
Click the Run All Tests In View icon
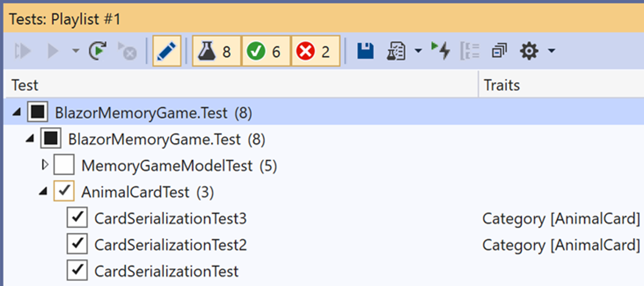coord(22,51)
